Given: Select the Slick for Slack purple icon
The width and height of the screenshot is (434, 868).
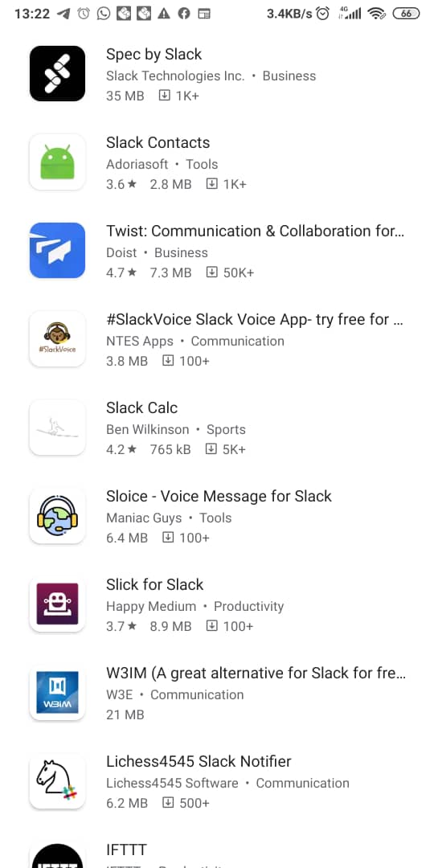Looking at the screenshot, I should (57, 604).
